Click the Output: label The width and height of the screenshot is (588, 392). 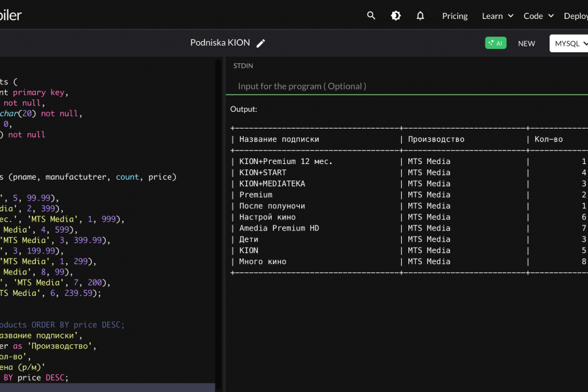[244, 109]
